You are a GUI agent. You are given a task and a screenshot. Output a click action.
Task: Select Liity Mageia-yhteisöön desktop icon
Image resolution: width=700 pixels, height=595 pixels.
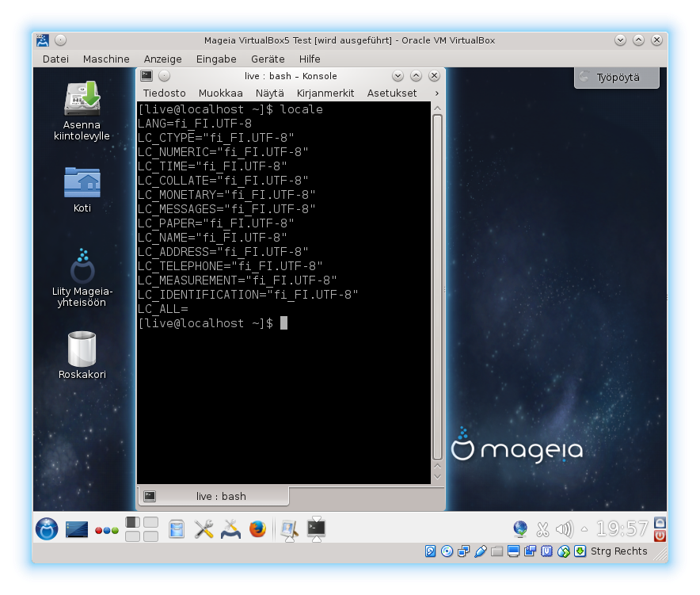coord(82,278)
